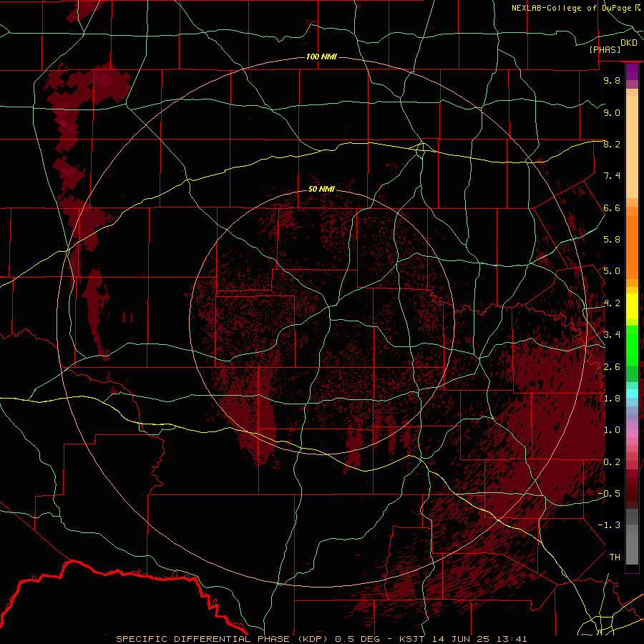The width and height of the screenshot is (644, 644).
Task: Click the 8.2 value on the color scale
Action: point(612,144)
